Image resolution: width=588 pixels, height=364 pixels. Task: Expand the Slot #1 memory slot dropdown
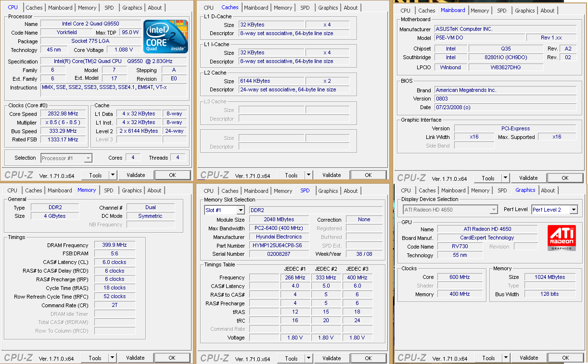241,210
